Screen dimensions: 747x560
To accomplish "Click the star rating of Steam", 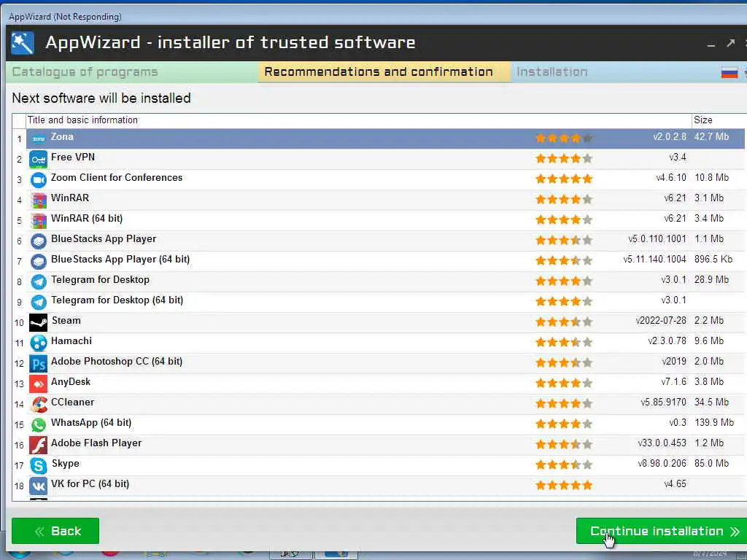I will tap(564, 322).
